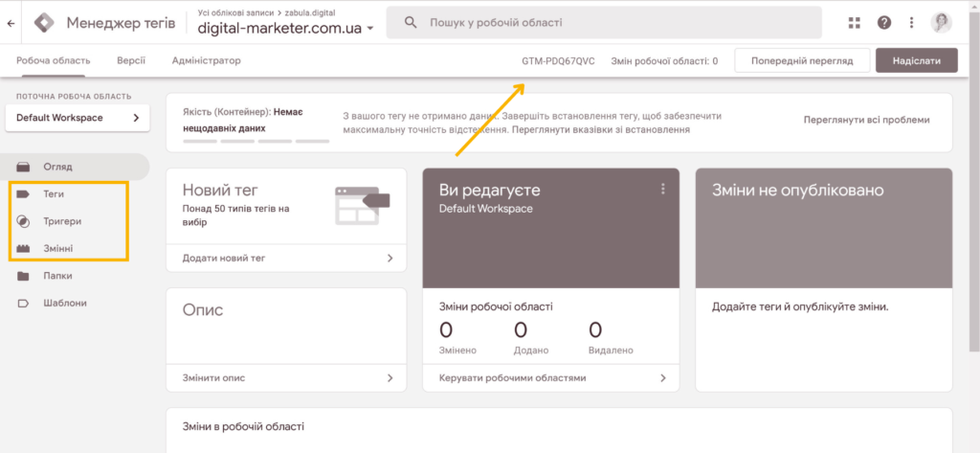This screenshot has height=453, width=980.
Task: Click the Шаблони label icon
Action: click(x=23, y=303)
